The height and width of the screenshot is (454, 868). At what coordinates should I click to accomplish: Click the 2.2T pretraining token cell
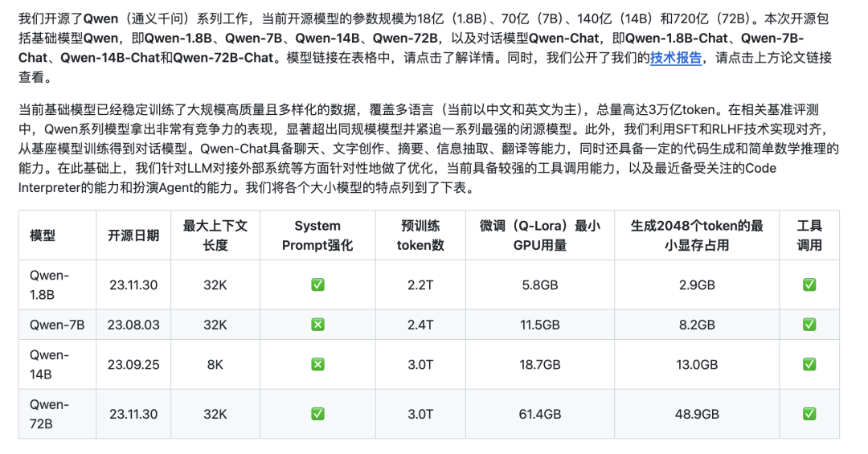click(x=420, y=285)
